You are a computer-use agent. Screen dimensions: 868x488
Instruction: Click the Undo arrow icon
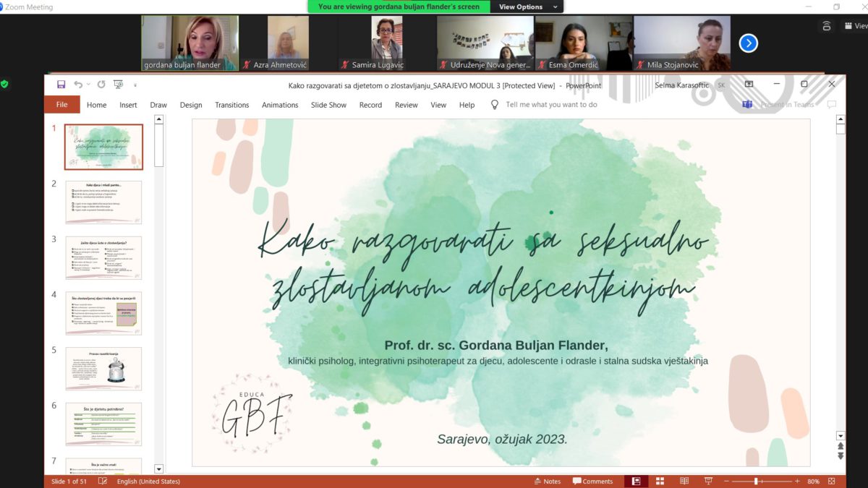pos(78,85)
